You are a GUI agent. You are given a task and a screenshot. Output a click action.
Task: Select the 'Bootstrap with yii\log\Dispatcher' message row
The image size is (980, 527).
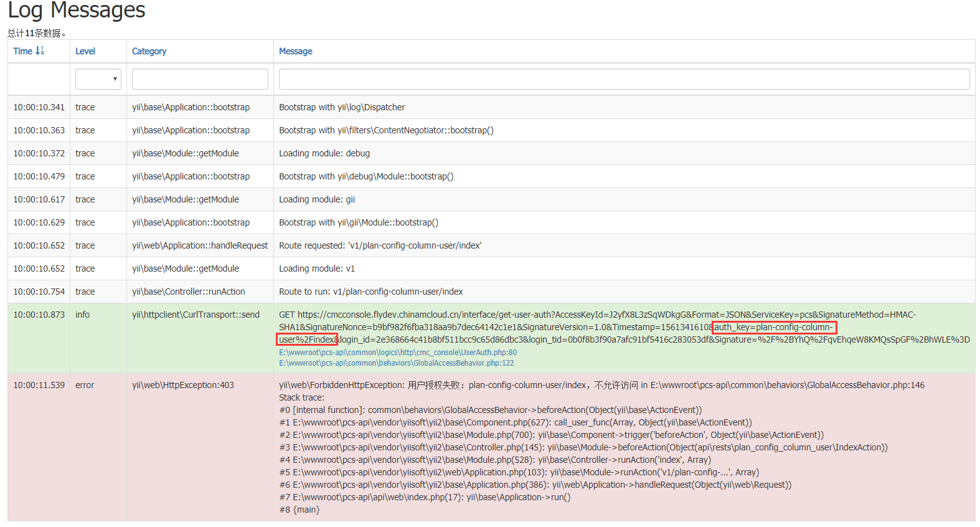(342, 108)
